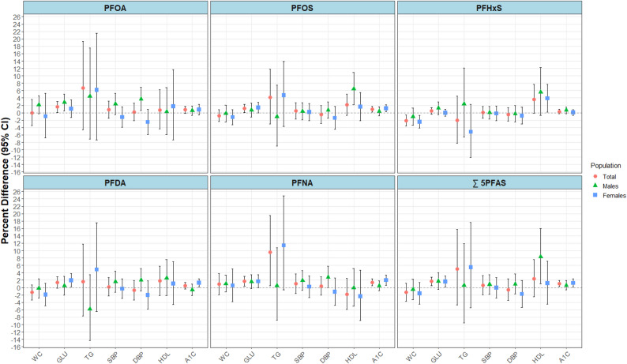Click the TG axis label under PFNA panel
Screen dimensions: 627x364
[x=276, y=355]
